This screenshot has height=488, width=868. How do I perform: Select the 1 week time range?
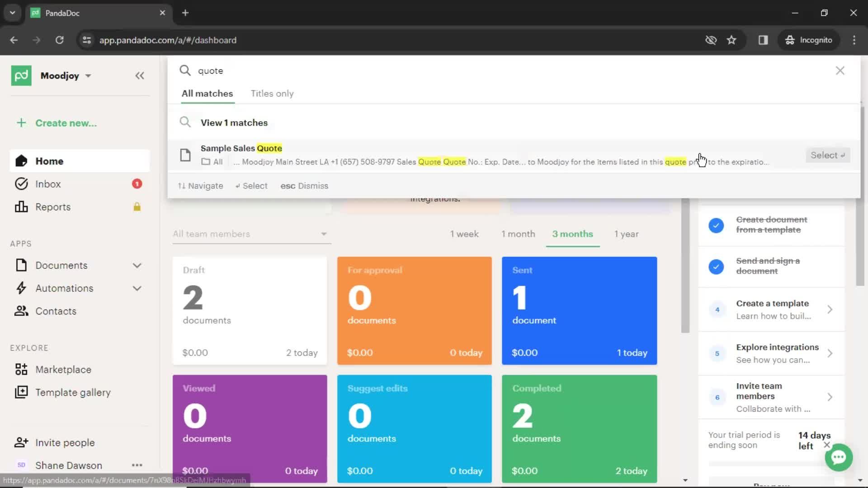(464, 234)
